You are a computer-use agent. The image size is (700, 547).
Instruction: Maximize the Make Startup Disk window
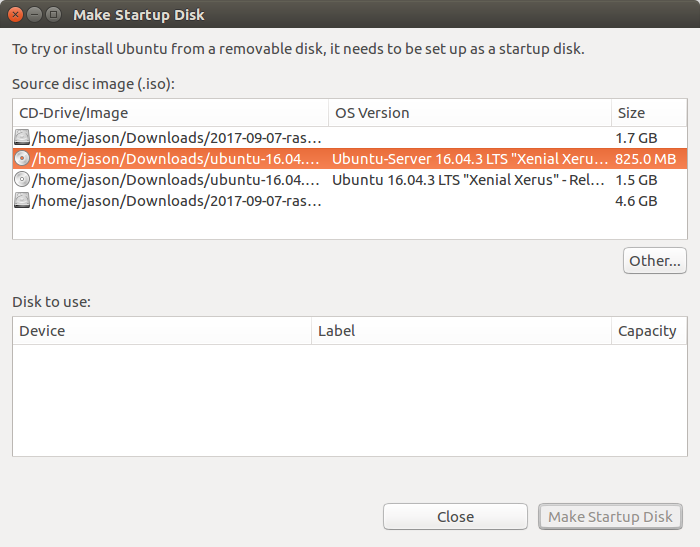pos(54,14)
